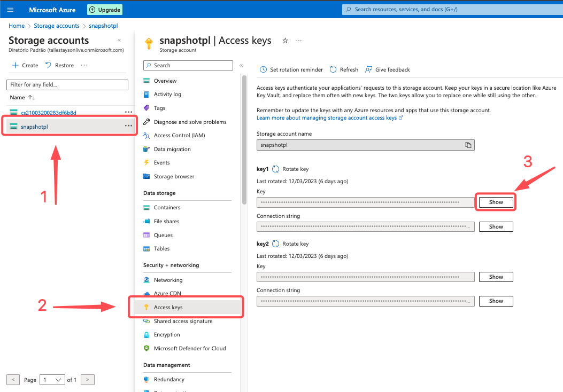The width and height of the screenshot is (563, 392).
Task: Open more options for snapshotpl row
Action: 128,126
